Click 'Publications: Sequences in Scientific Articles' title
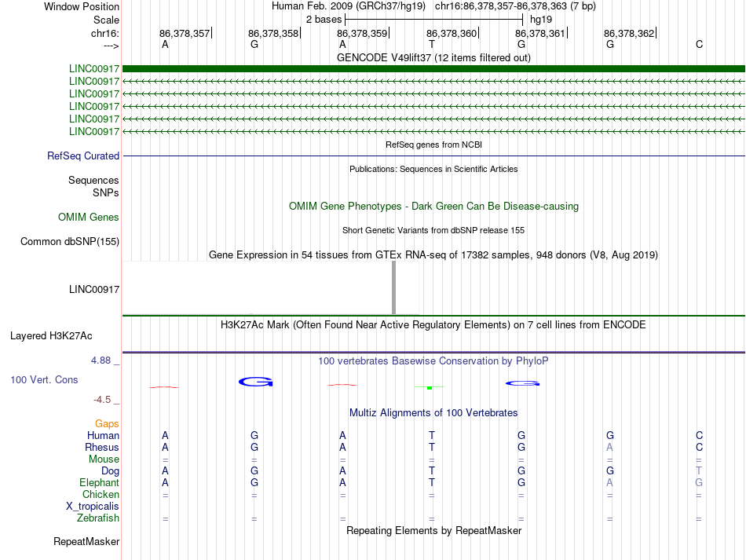The width and height of the screenshot is (746, 560). click(x=433, y=169)
